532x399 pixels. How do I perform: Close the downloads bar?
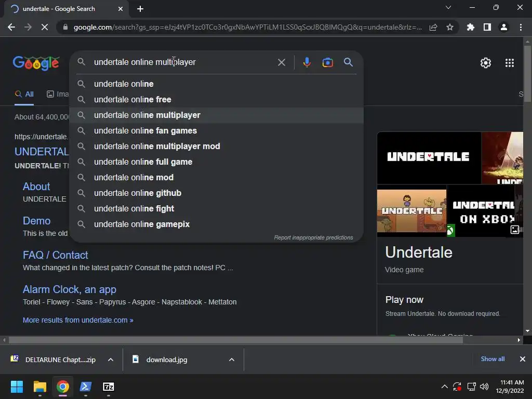tap(523, 359)
